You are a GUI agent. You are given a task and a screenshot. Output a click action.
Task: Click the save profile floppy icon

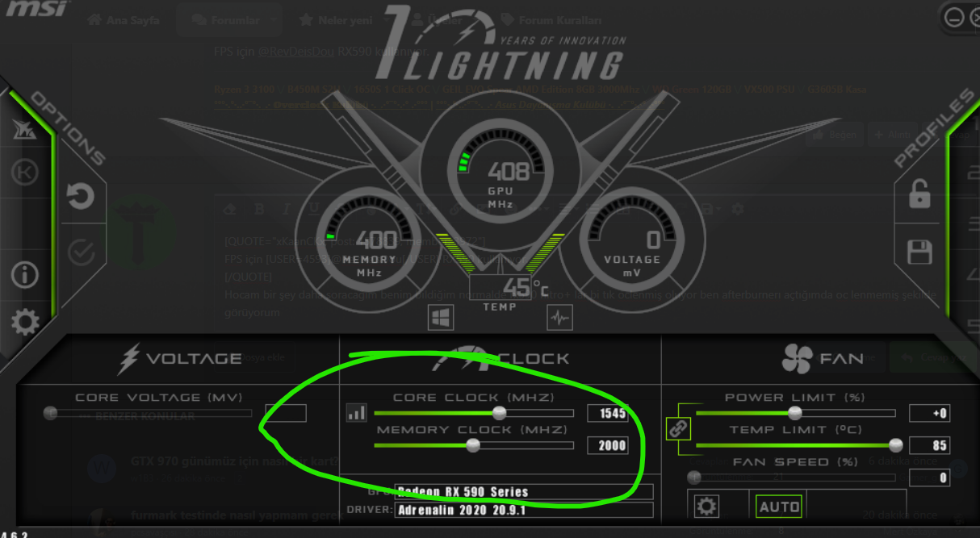(920, 252)
